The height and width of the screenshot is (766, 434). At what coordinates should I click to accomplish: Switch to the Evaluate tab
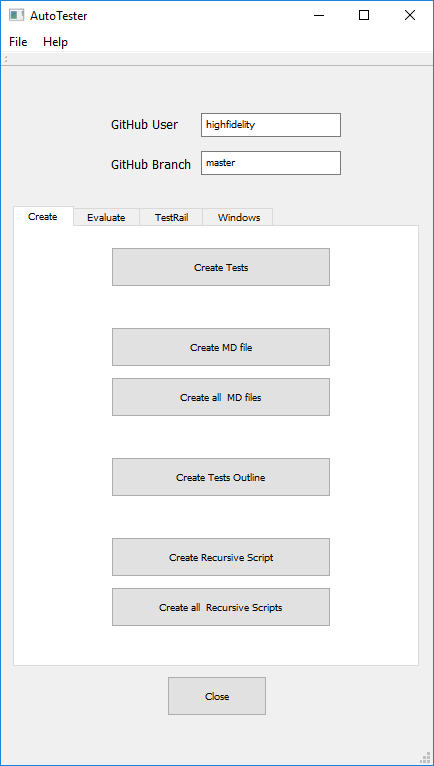[106, 218]
